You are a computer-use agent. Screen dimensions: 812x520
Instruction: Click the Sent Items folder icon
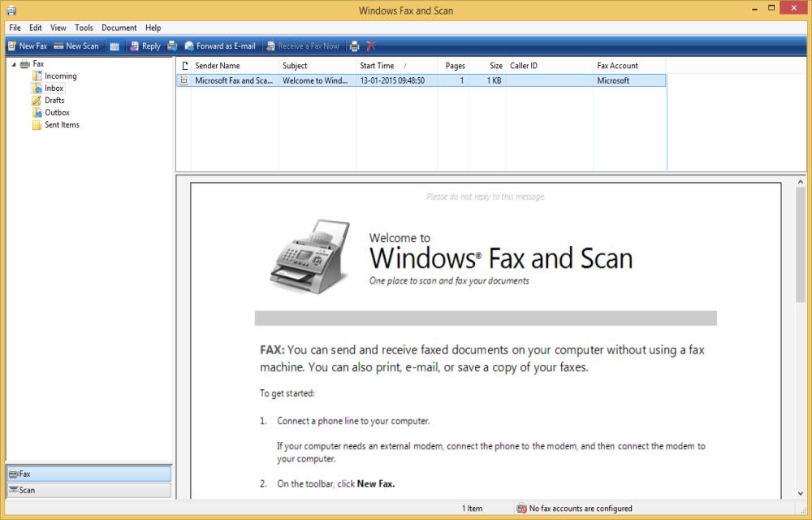coord(37,125)
